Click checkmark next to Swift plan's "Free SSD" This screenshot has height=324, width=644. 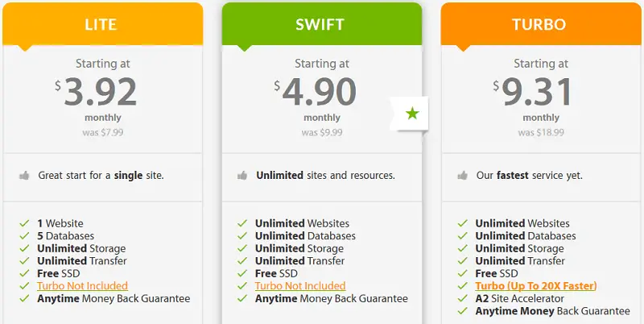coord(242,273)
